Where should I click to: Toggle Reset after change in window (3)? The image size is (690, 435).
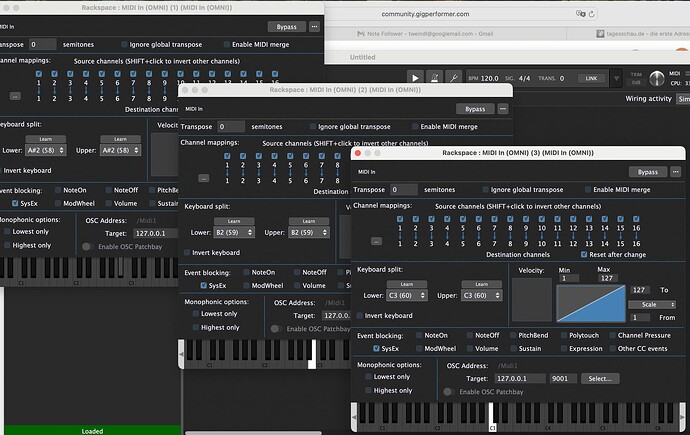click(584, 255)
